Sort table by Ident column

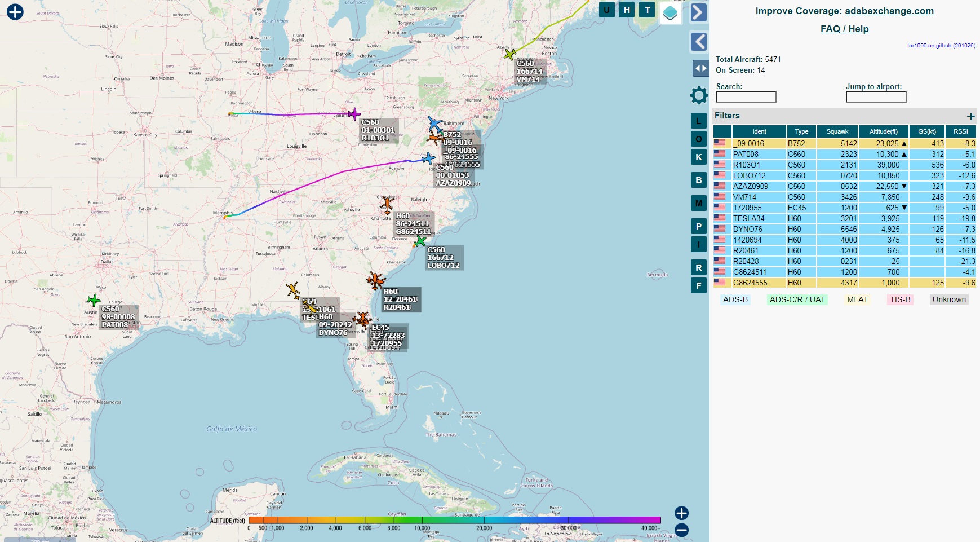click(x=759, y=131)
